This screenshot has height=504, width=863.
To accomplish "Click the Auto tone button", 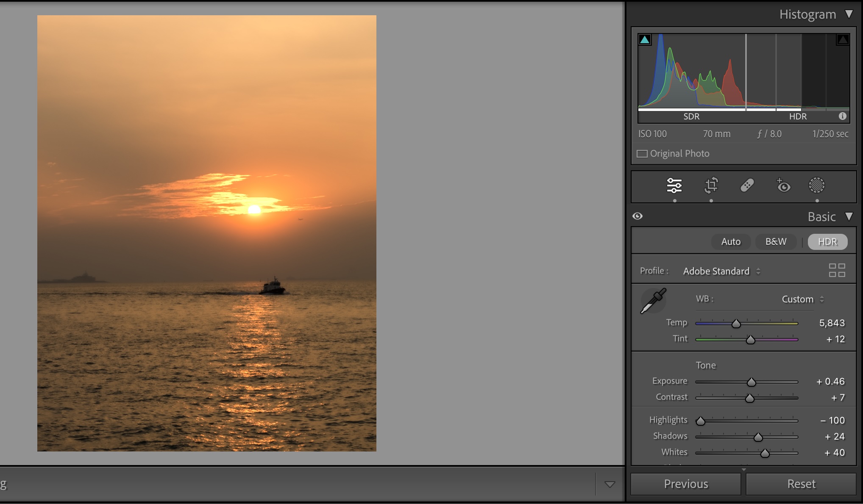I will click(731, 242).
